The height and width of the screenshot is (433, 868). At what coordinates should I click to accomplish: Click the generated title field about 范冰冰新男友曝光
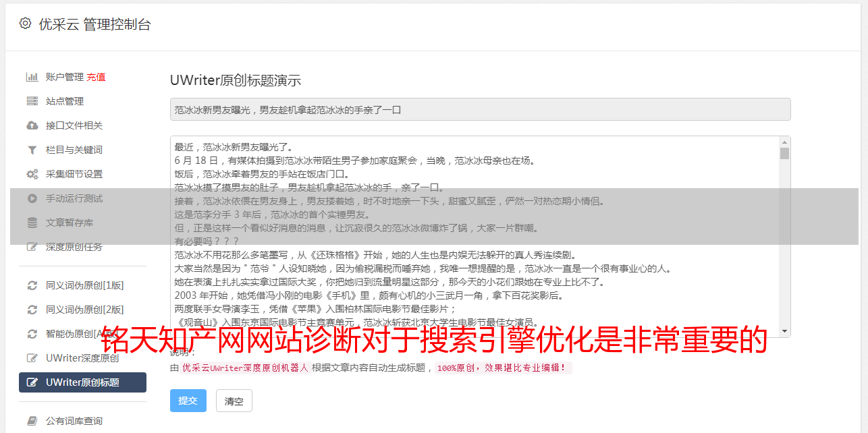[x=481, y=109]
